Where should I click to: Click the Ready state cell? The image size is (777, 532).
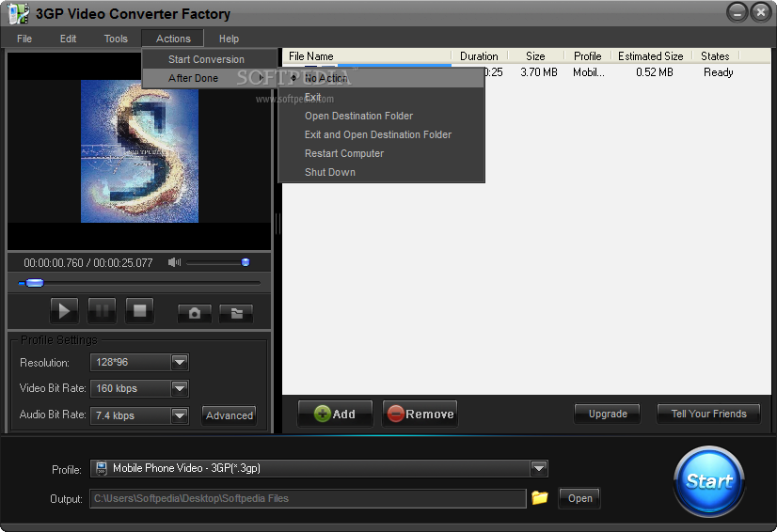[718, 72]
